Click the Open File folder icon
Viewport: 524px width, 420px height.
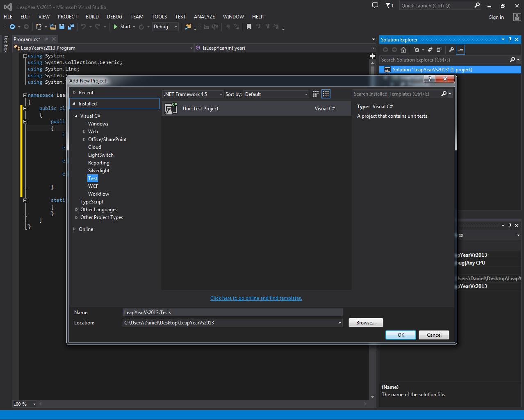click(x=53, y=27)
